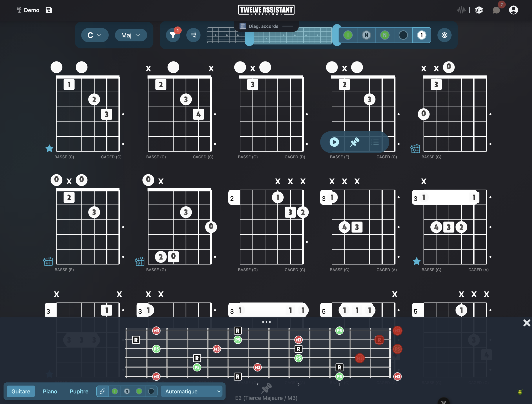Toggle favorite star on first C chord

pyautogui.click(x=49, y=148)
